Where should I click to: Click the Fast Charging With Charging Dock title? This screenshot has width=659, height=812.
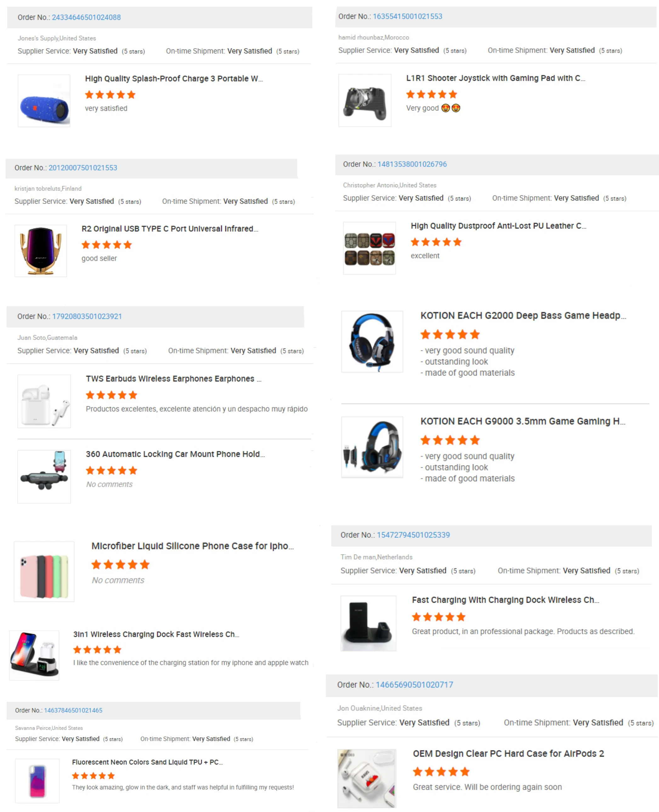pos(506,600)
